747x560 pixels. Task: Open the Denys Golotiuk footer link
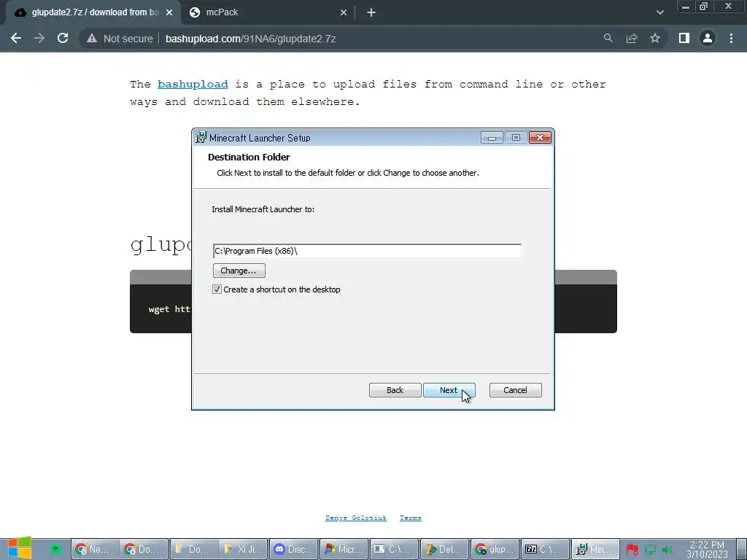click(x=355, y=518)
